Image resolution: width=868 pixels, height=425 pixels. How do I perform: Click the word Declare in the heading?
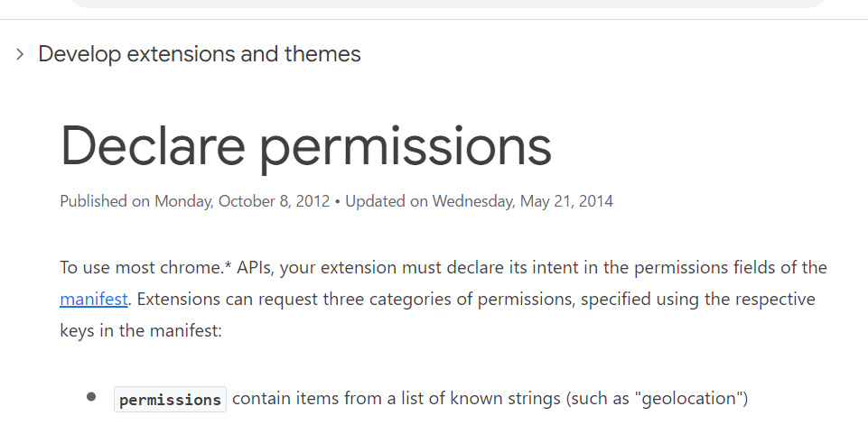154,145
